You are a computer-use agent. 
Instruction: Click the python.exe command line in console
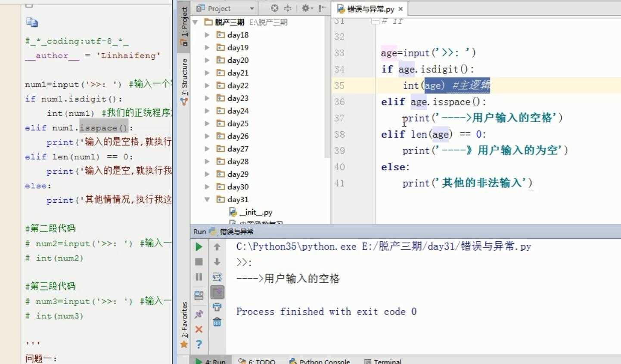click(x=384, y=247)
